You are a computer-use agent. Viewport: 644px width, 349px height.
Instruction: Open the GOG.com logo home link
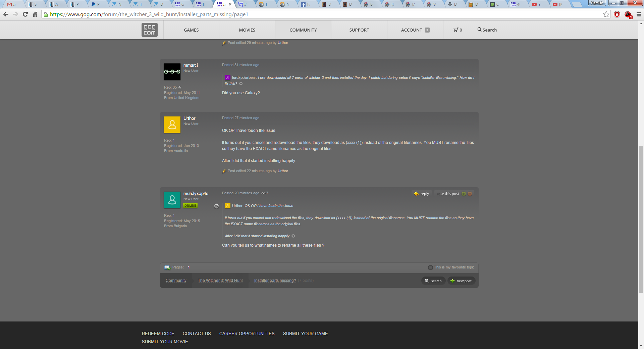[x=150, y=30]
